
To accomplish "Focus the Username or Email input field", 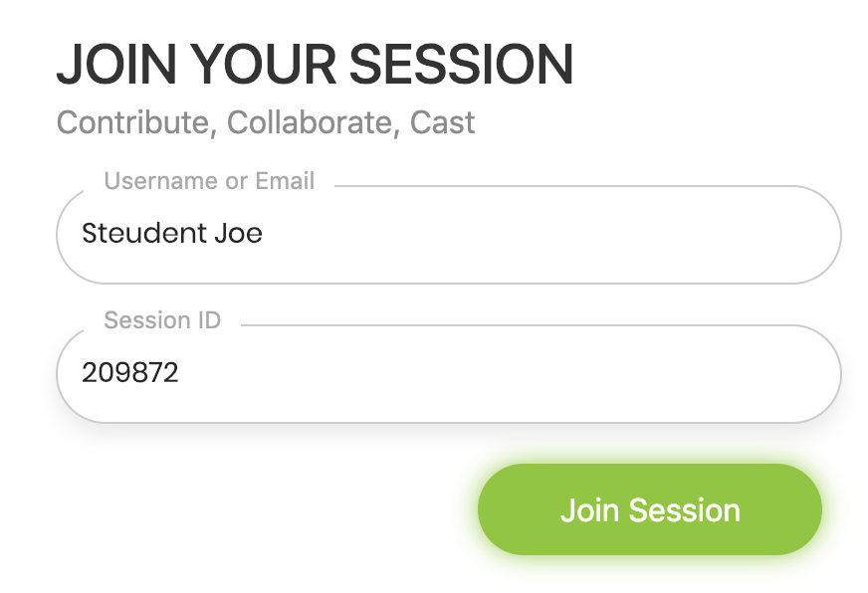I will (x=449, y=235).
